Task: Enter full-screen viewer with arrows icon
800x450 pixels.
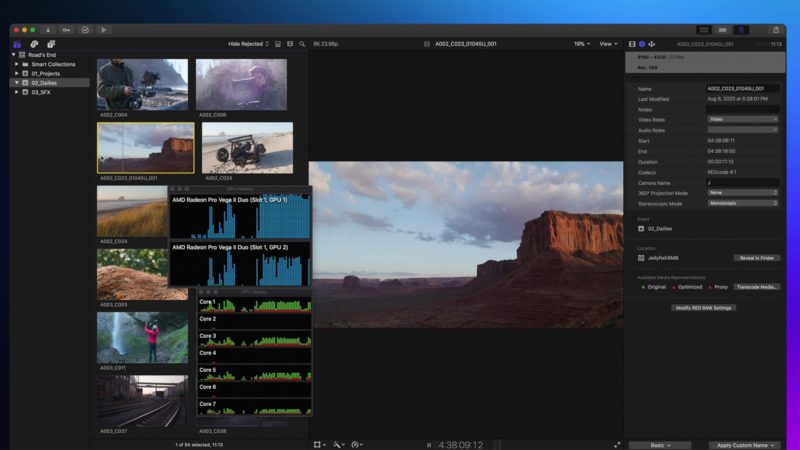Action: (x=617, y=445)
